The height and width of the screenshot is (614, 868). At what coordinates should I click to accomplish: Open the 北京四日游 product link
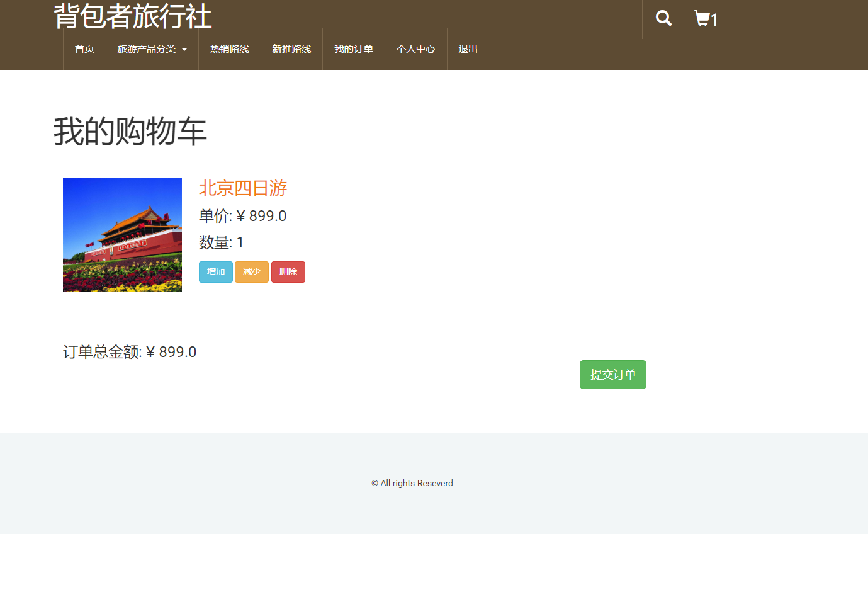[x=243, y=188]
